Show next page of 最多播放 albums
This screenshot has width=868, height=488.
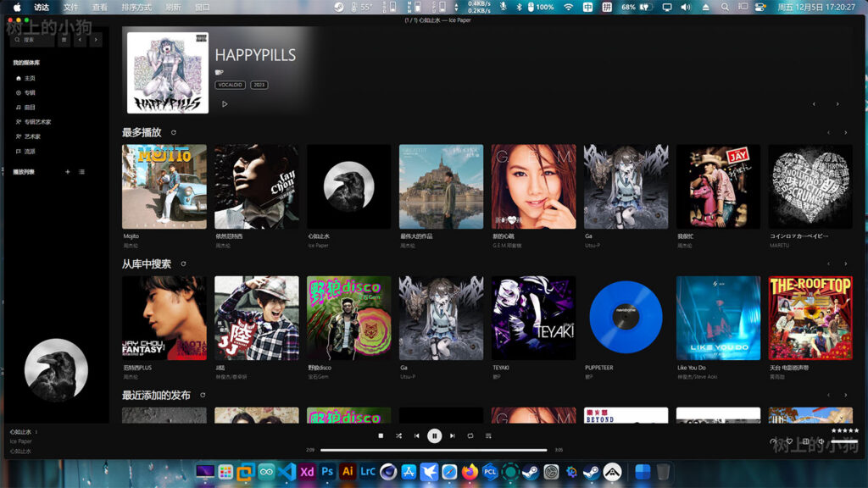tap(845, 133)
